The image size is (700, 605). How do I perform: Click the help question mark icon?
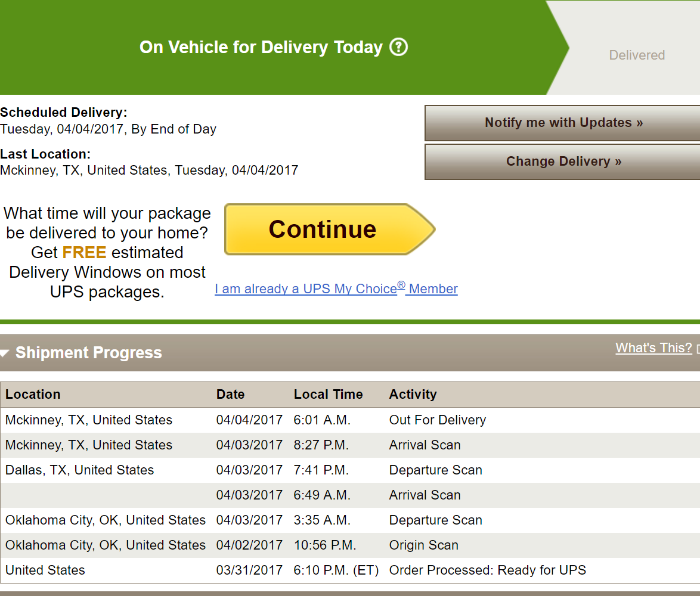click(x=399, y=47)
